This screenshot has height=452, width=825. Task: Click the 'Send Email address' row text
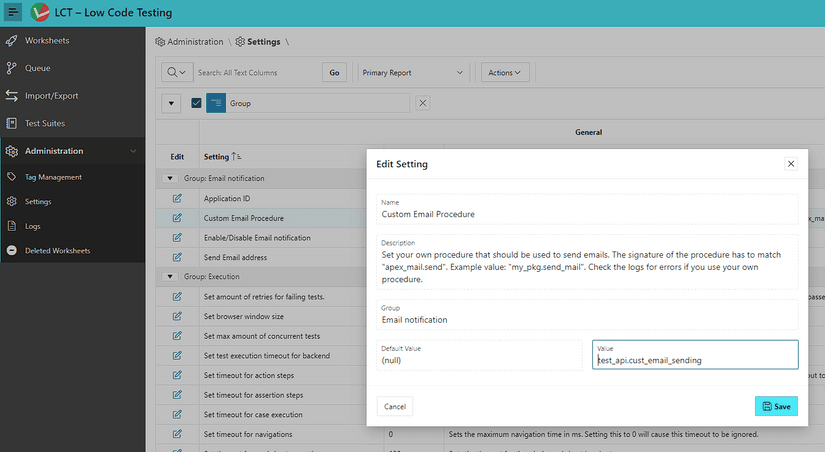[235, 257]
